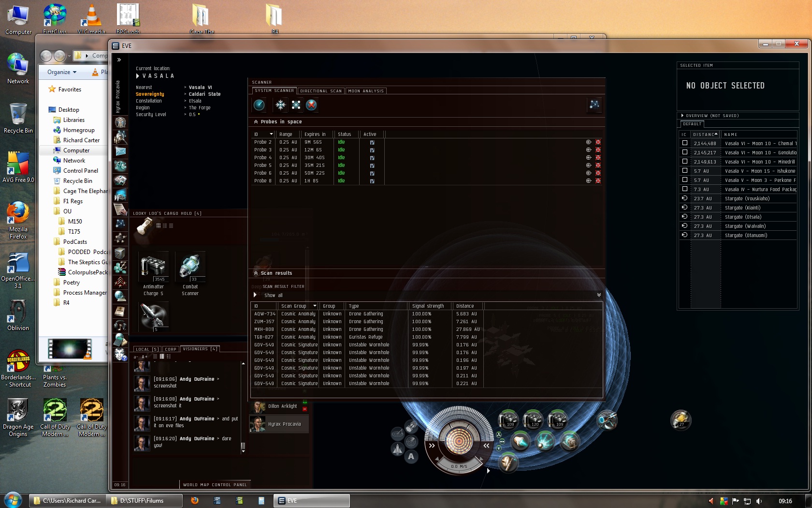812x508 pixels.
Task: Decrease chat font size with a-
Action: click(136, 357)
